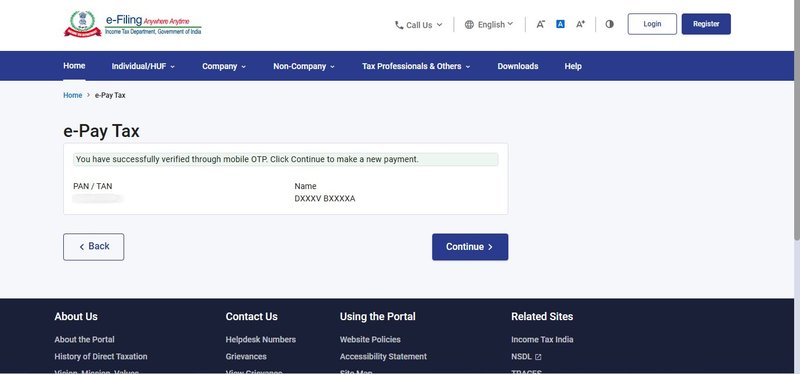Click the Login button
This screenshot has height=374, width=800.
point(652,24)
